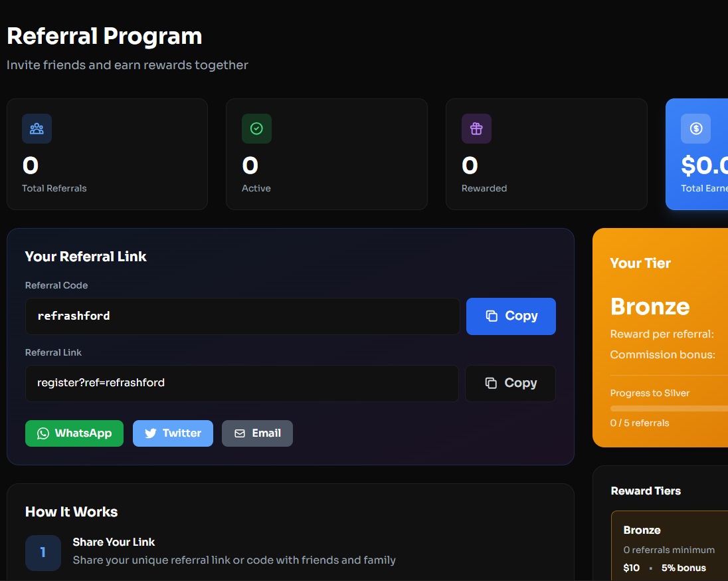Share your referral link by Email
This screenshot has width=728, height=581.
[257, 433]
